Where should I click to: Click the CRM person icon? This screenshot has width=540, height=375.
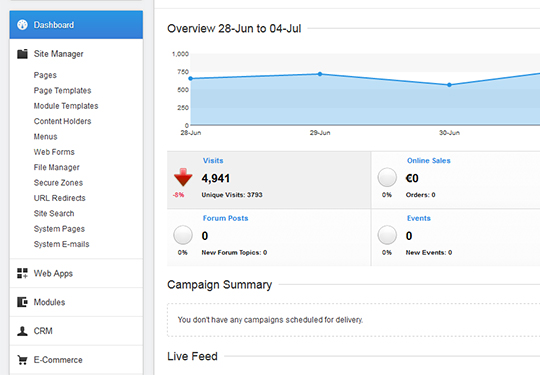tap(22, 331)
